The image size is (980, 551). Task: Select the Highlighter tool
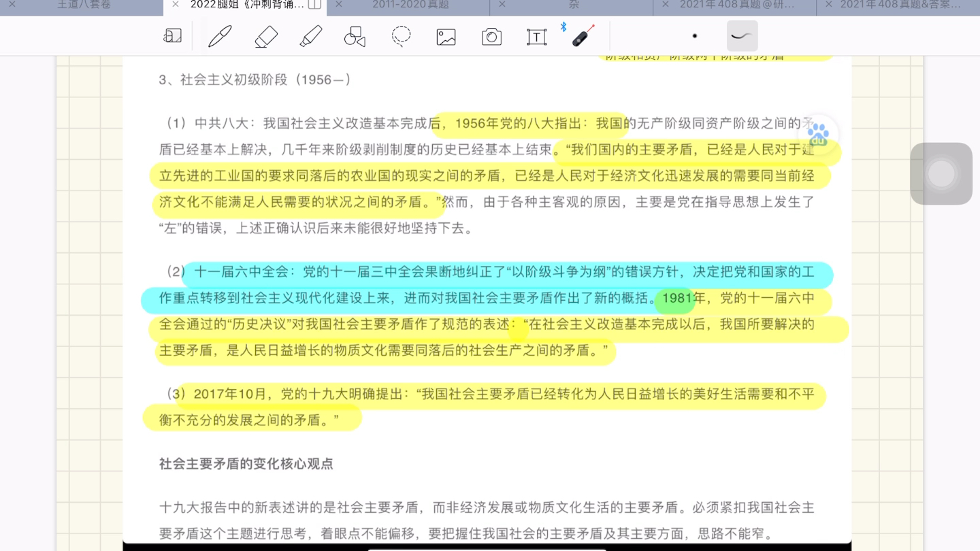coord(311,36)
